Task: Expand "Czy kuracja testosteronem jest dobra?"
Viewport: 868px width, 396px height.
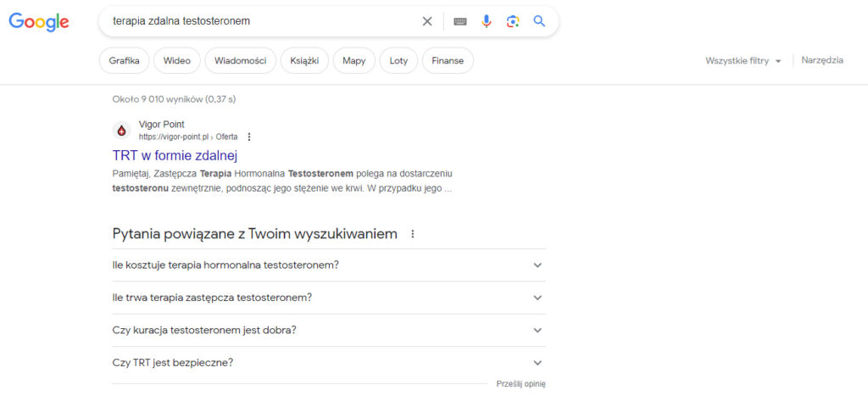Action: pos(328,330)
